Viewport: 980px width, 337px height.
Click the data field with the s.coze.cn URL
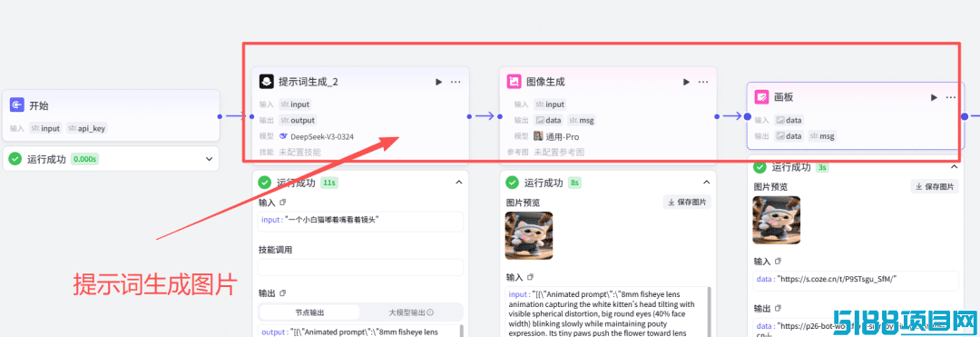(856, 281)
